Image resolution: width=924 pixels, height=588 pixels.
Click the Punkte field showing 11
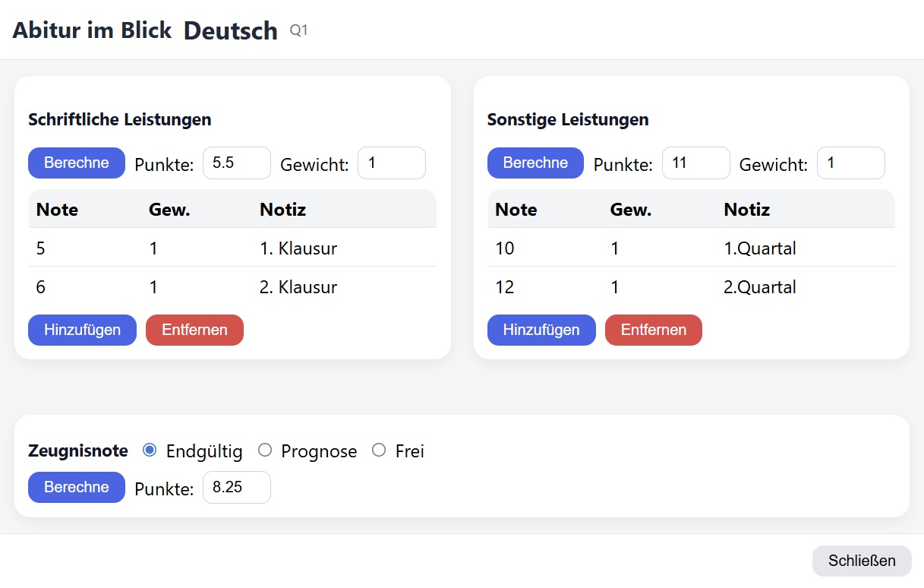(695, 163)
